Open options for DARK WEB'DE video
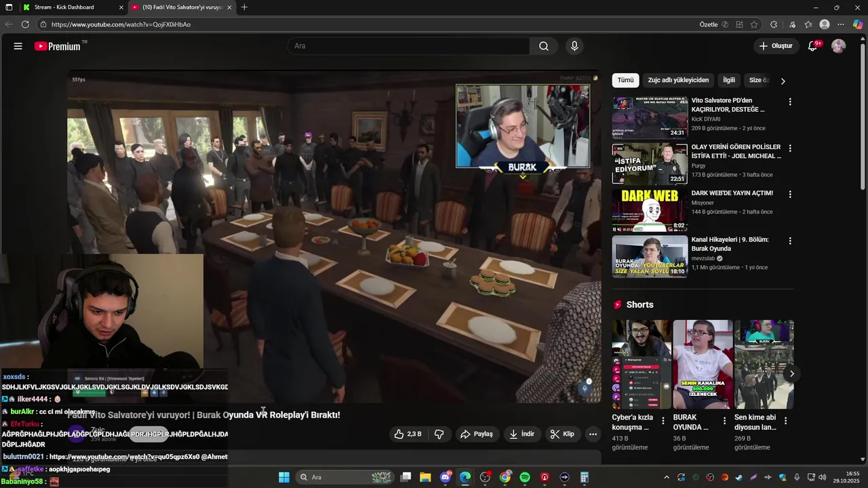This screenshot has height=488, width=868. click(790, 194)
